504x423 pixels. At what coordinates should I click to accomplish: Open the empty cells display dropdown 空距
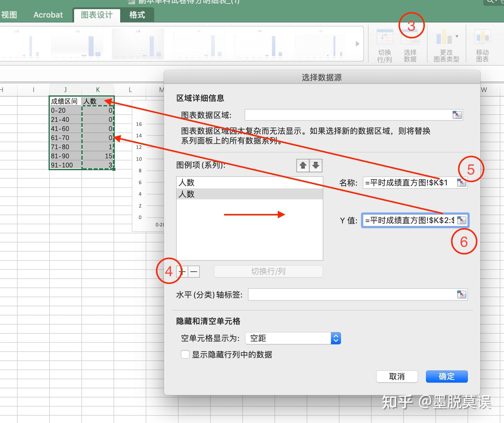coord(293,338)
